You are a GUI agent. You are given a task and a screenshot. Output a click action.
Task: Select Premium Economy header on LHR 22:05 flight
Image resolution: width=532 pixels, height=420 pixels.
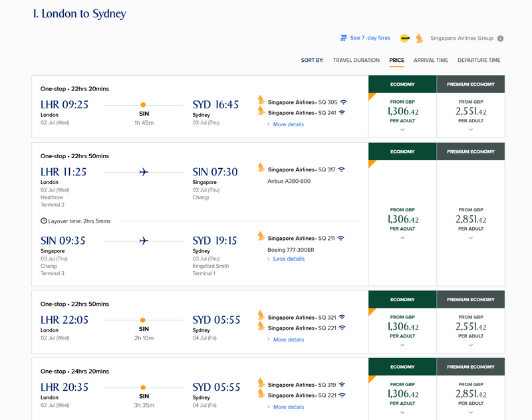471,299
